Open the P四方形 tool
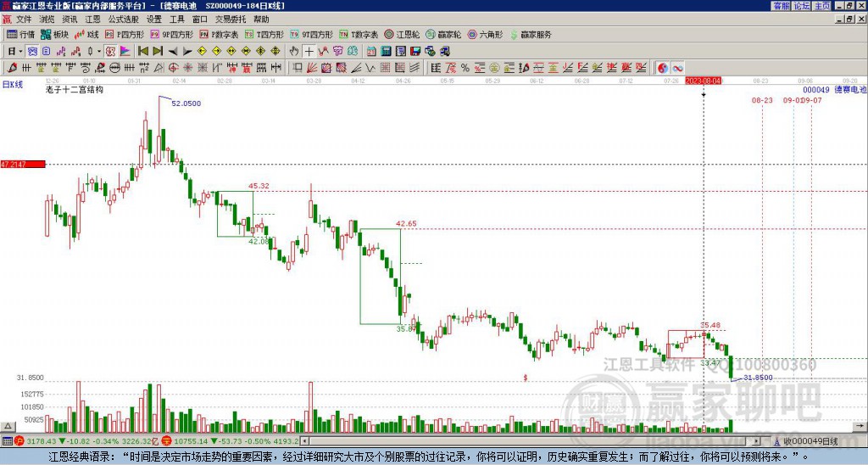Viewport: 868px width, 465px height. tap(125, 34)
